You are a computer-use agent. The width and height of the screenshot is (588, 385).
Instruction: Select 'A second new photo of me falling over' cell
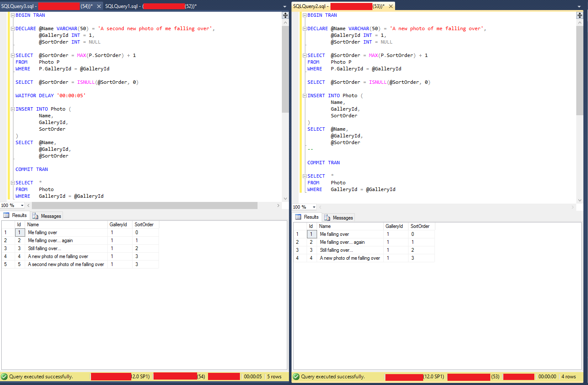point(66,264)
